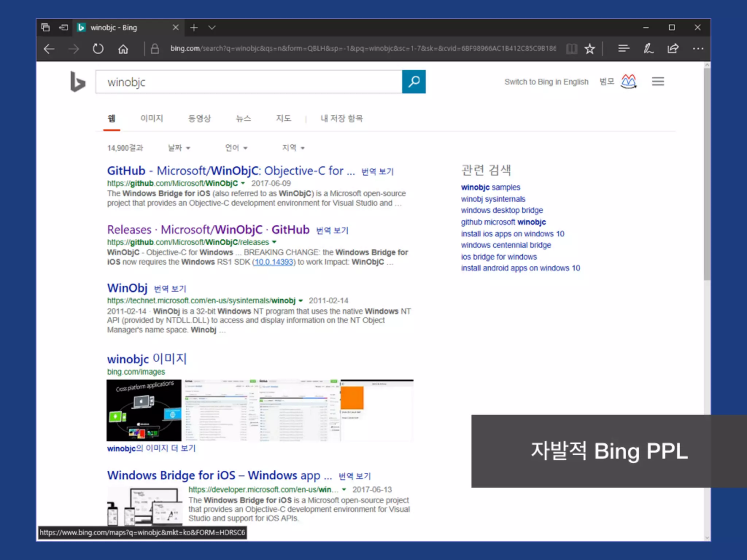Viewport: 747px width, 560px height.
Task: Open Edge more actions ellipsis menu
Action: (698, 48)
